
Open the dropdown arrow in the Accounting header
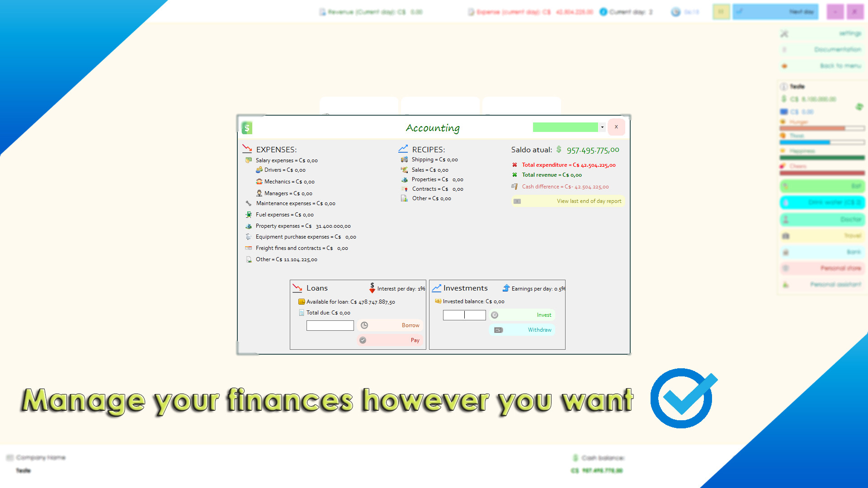pyautogui.click(x=602, y=127)
